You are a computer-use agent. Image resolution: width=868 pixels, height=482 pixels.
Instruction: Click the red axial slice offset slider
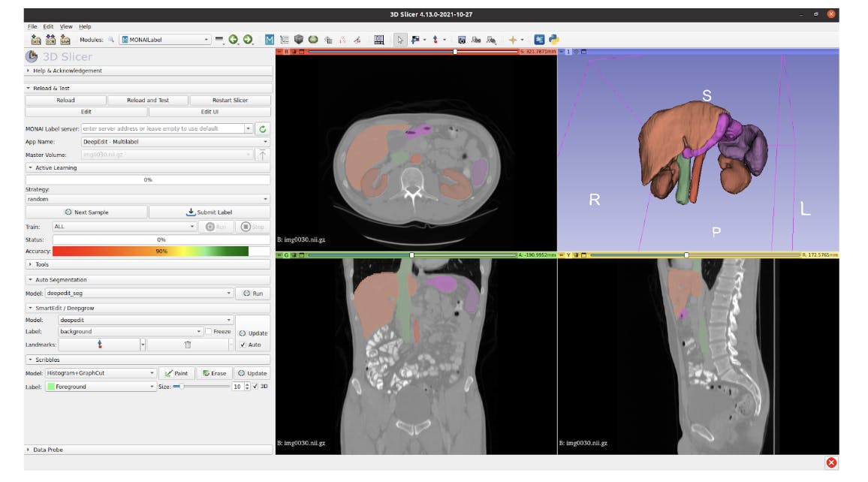tap(412, 52)
